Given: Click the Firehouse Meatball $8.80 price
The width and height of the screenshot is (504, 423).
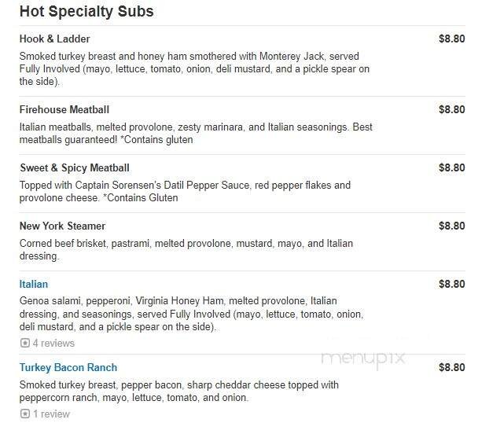Looking at the screenshot, I should (451, 109).
